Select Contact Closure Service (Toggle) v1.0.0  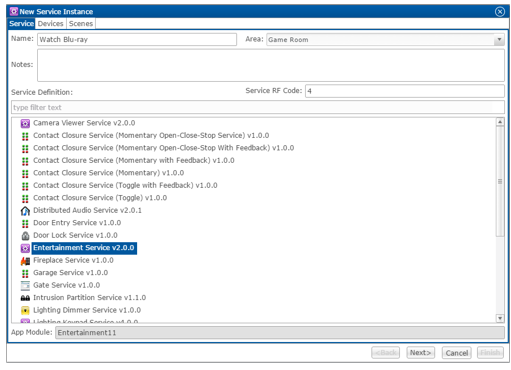100,198
